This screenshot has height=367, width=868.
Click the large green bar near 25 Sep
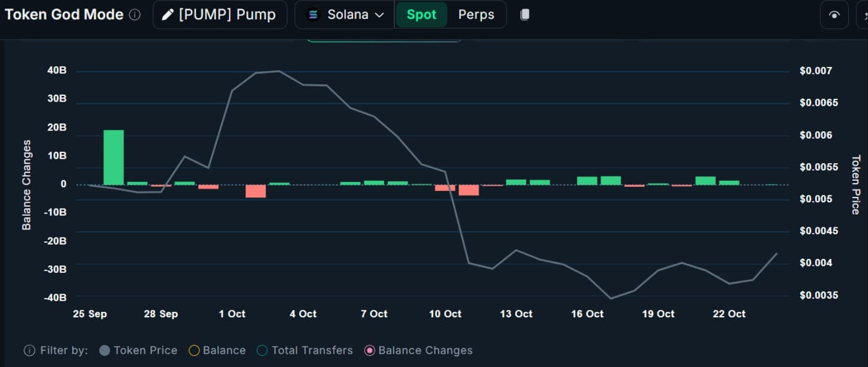113,157
